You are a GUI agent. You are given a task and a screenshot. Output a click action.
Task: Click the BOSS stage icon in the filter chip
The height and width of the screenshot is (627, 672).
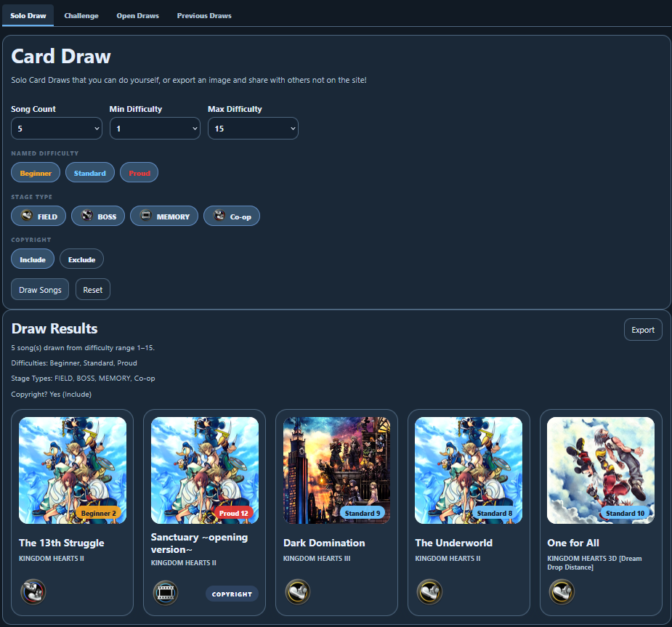pyautogui.click(x=87, y=216)
